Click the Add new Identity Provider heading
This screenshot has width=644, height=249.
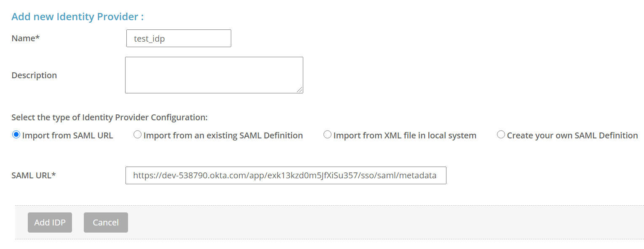(x=77, y=16)
